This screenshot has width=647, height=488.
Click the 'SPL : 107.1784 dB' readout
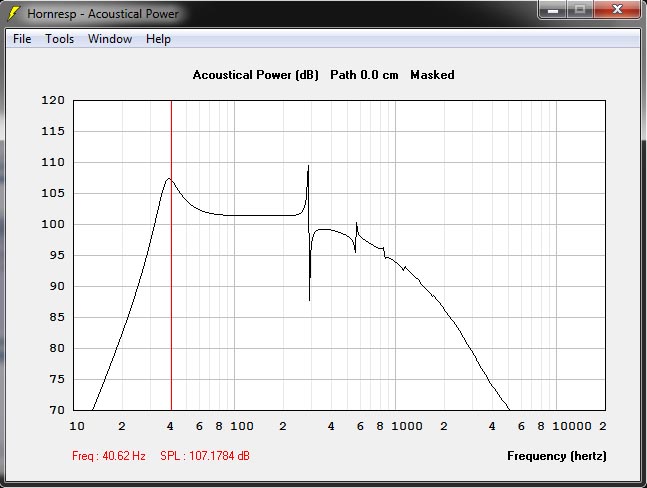pyautogui.click(x=205, y=456)
